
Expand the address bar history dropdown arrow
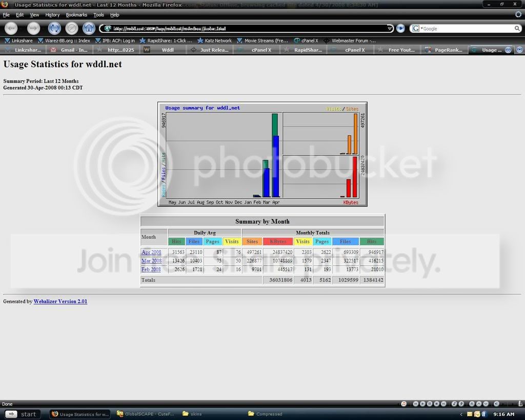point(390,29)
